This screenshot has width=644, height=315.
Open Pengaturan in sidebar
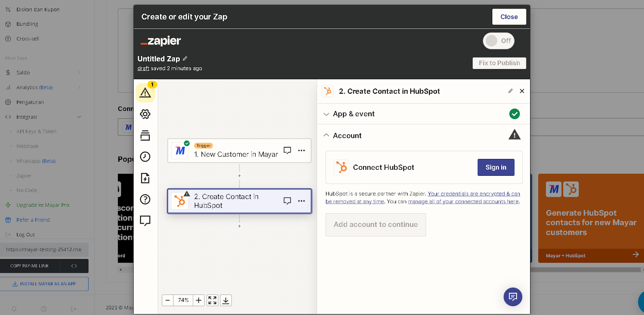30,102
